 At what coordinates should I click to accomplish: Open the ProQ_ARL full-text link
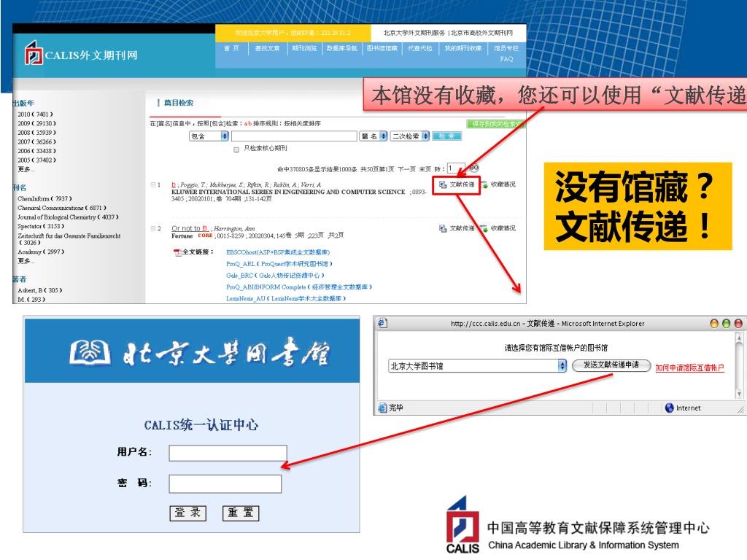tap(279, 264)
